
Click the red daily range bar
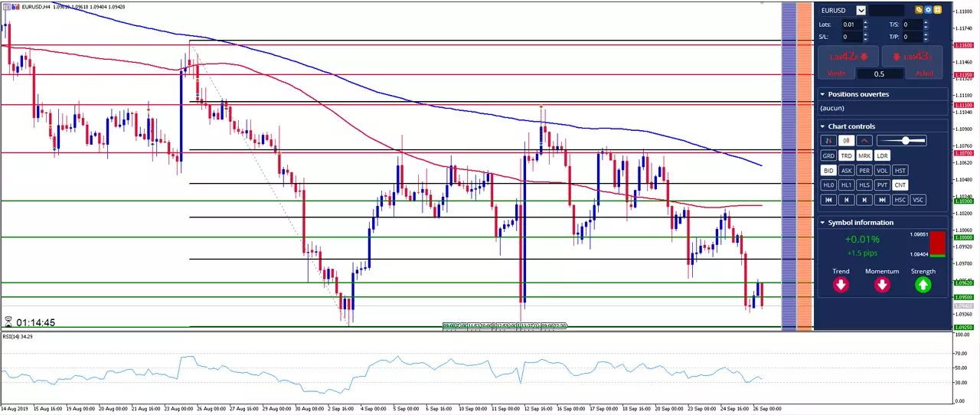tap(937, 243)
